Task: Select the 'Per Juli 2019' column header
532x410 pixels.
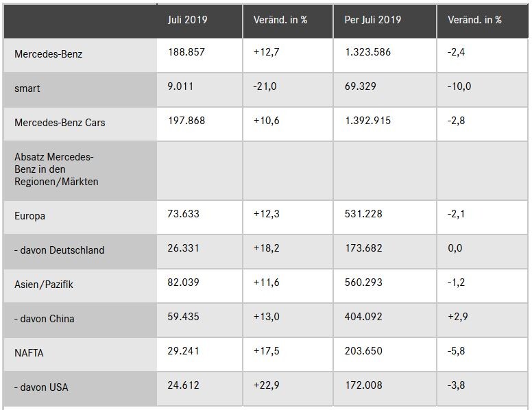Action: tap(372, 20)
